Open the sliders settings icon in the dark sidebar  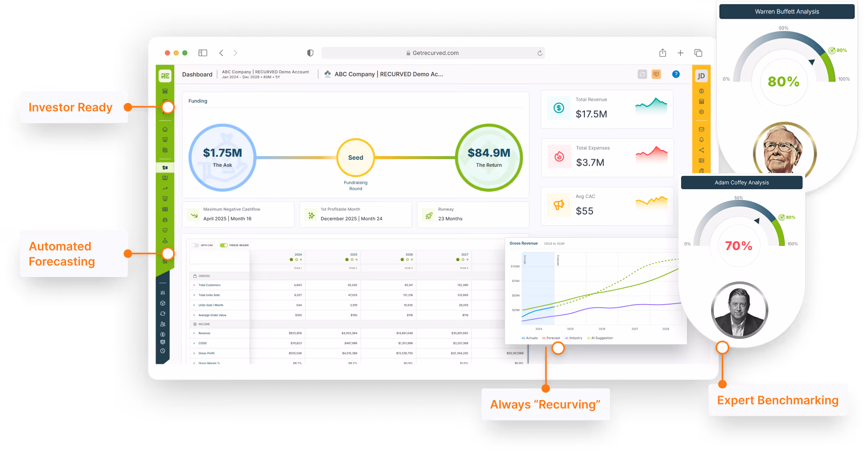point(163,293)
